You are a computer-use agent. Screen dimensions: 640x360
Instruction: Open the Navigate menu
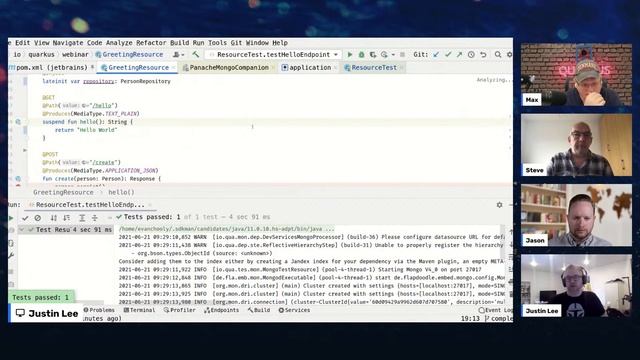point(68,42)
